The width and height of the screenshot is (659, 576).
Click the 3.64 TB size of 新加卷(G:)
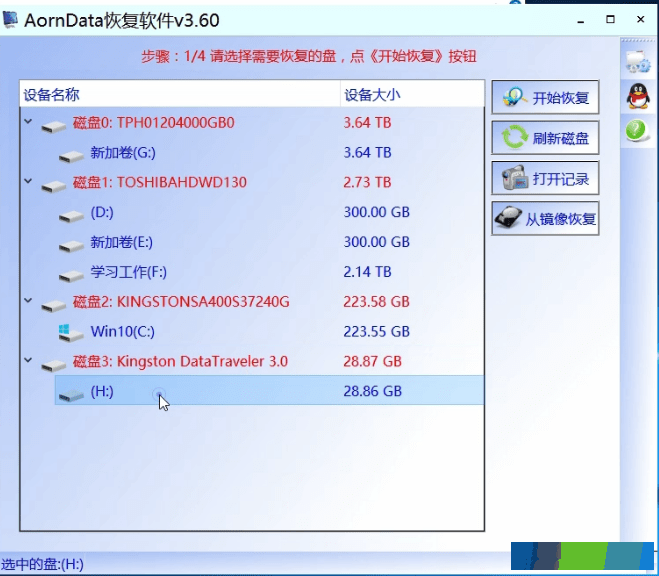click(367, 153)
